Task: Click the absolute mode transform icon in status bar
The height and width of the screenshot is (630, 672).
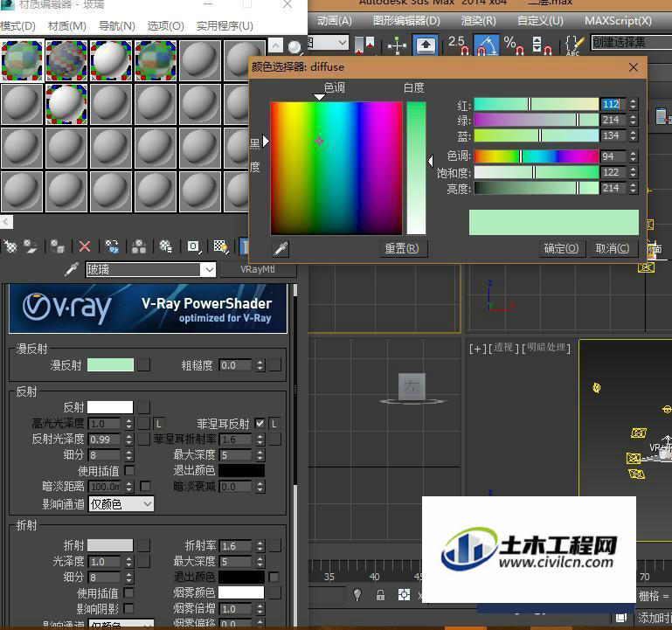Action: point(404,595)
